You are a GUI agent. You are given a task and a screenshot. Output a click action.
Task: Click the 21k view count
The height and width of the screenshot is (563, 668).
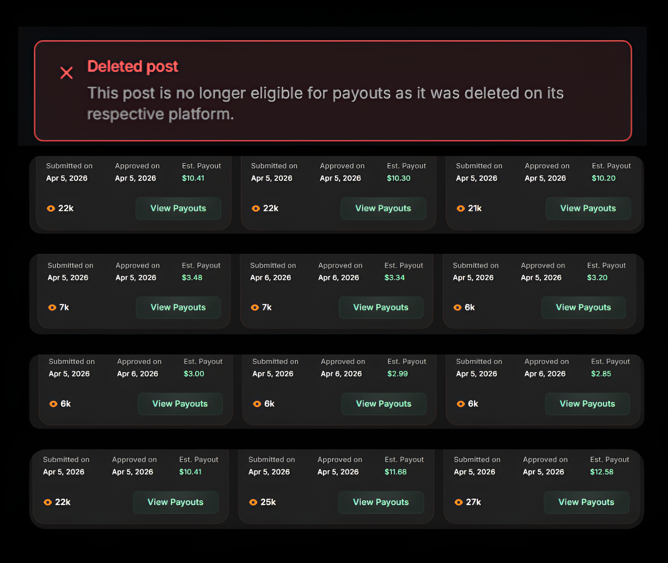tap(475, 208)
